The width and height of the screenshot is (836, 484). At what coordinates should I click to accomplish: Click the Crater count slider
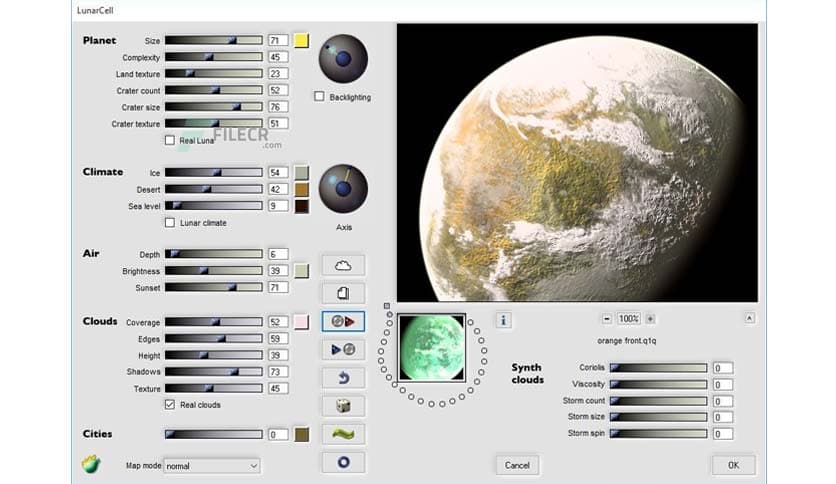point(214,90)
